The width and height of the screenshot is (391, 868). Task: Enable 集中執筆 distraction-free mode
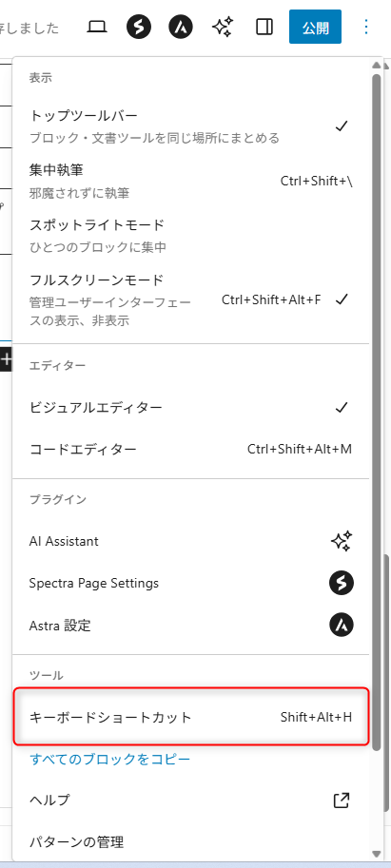pyautogui.click(x=190, y=181)
